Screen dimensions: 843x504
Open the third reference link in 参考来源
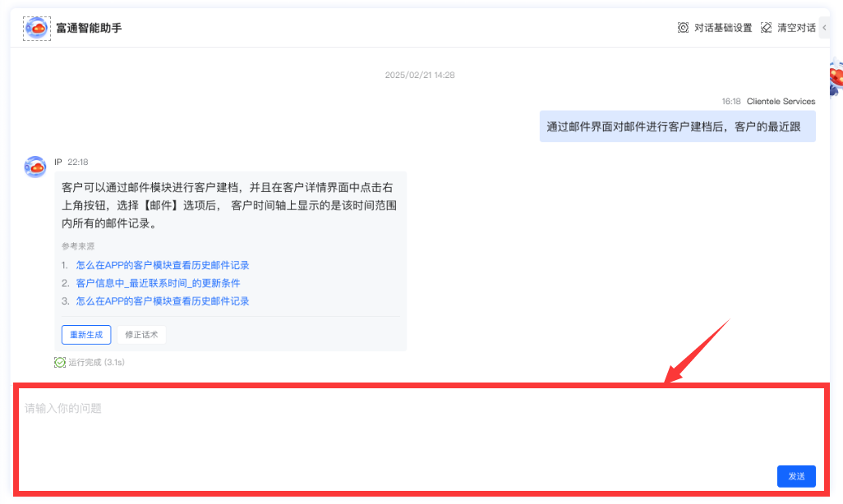pyautogui.click(x=162, y=301)
